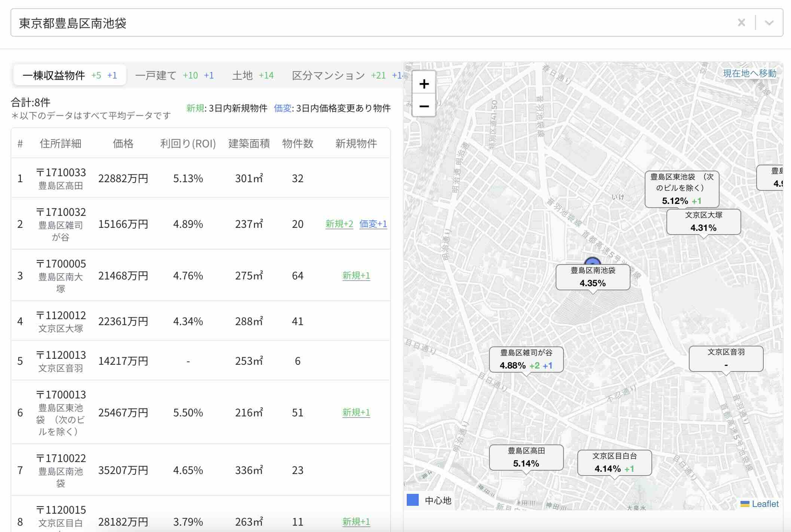
Task: Select the 区分マンション tab
Action: (x=328, y=75)
